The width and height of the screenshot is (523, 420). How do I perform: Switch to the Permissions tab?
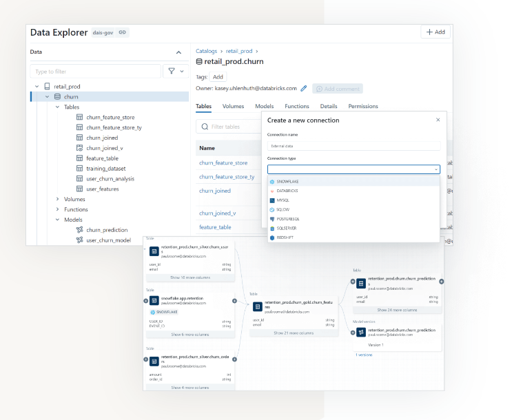[362, 107]
